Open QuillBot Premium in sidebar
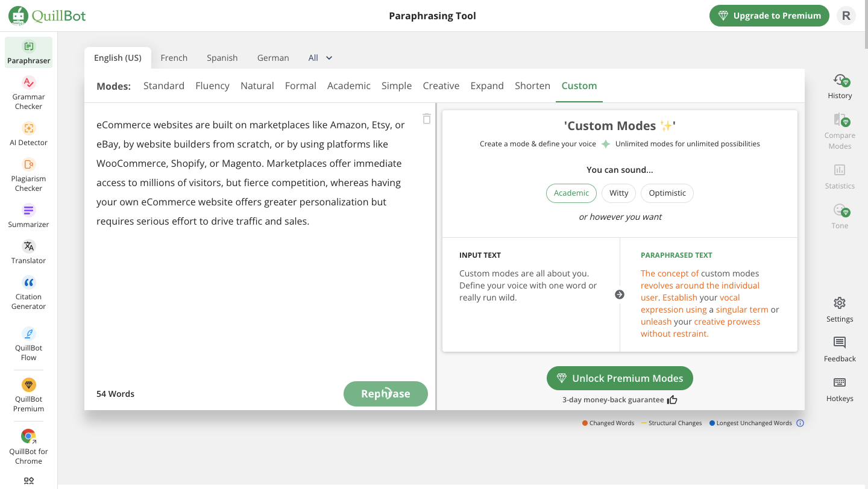 coord(28,396)
